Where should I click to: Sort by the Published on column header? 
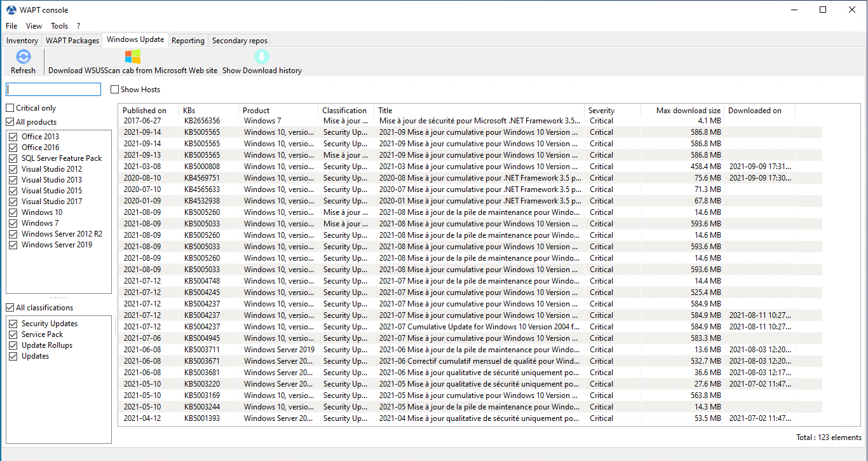pos(145,111)
